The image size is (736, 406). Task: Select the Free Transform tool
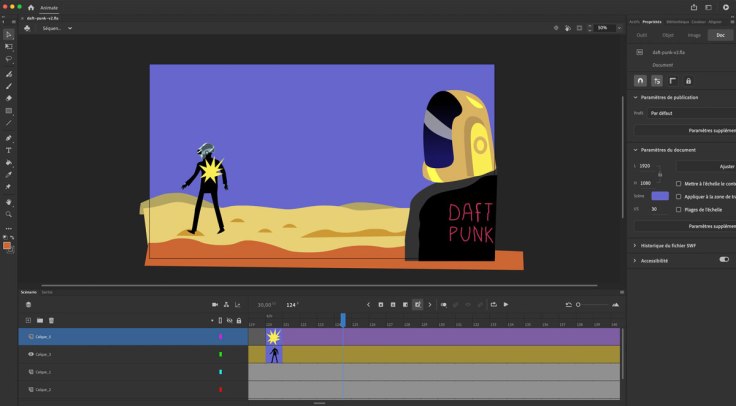pos(8,46)
